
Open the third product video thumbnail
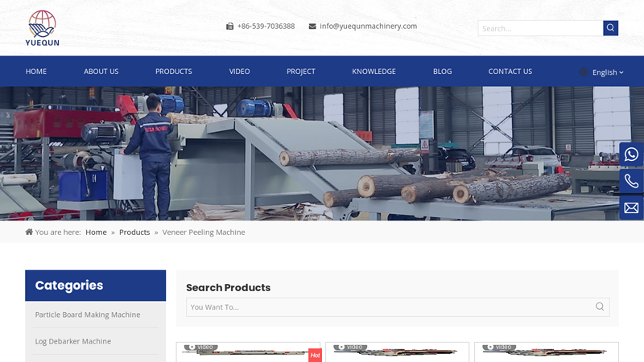(547, 352)
